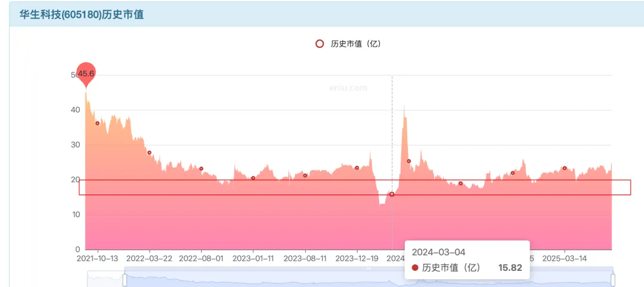Click the 2022-03-22 axis date label
The width and height of the screenshot is (644, 287).
[150, 258]
